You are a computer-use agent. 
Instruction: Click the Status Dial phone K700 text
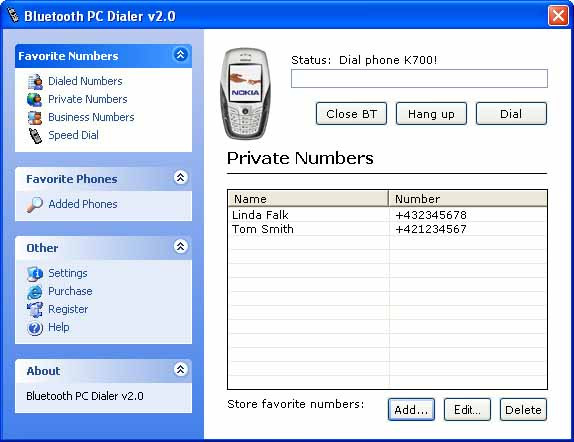pos(364,60)
